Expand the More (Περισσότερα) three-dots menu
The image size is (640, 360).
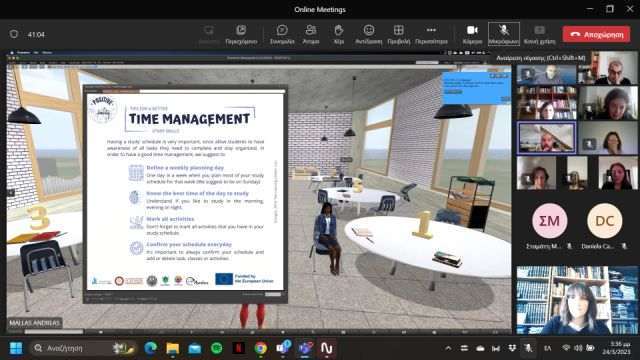tap(431, 34)
